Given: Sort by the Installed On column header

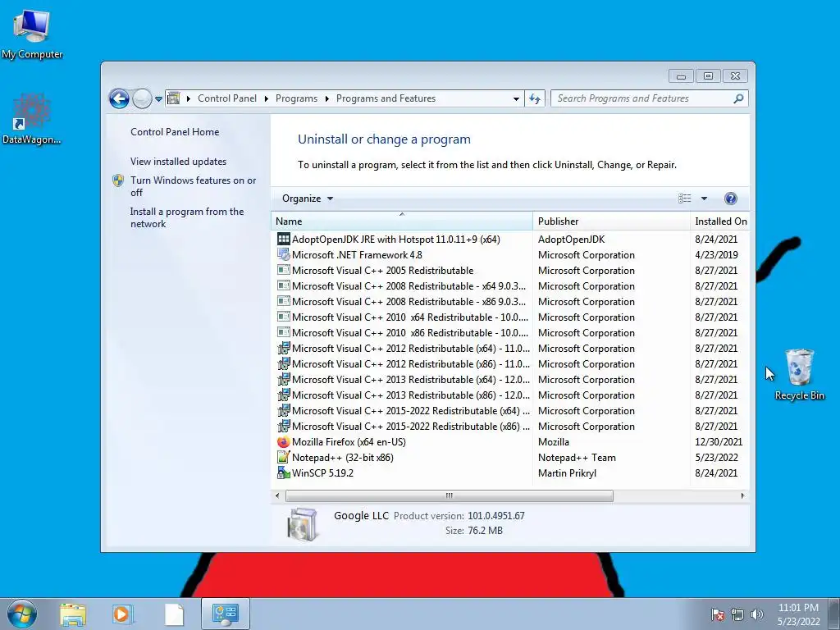Looking at the screenshot, I should pos(720,221).
